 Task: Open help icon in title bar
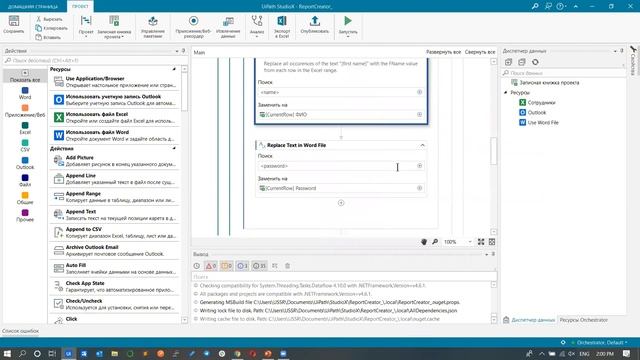click(560, 6)
